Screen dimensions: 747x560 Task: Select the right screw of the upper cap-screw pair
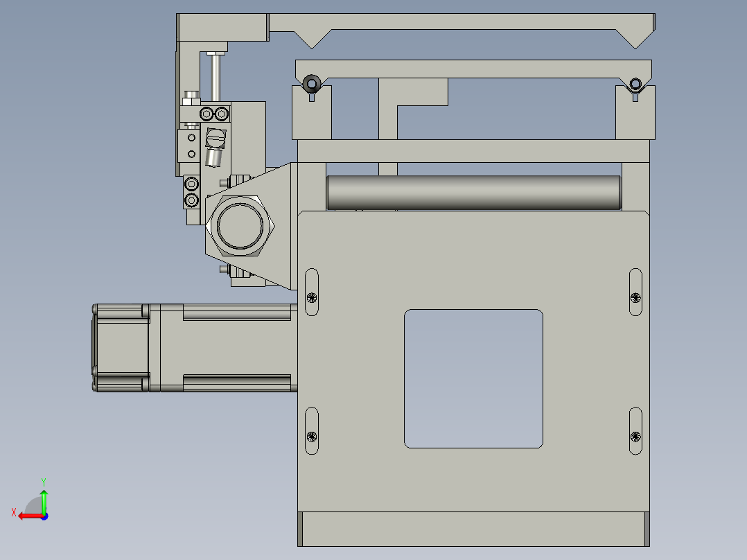(x=222, y=114)
